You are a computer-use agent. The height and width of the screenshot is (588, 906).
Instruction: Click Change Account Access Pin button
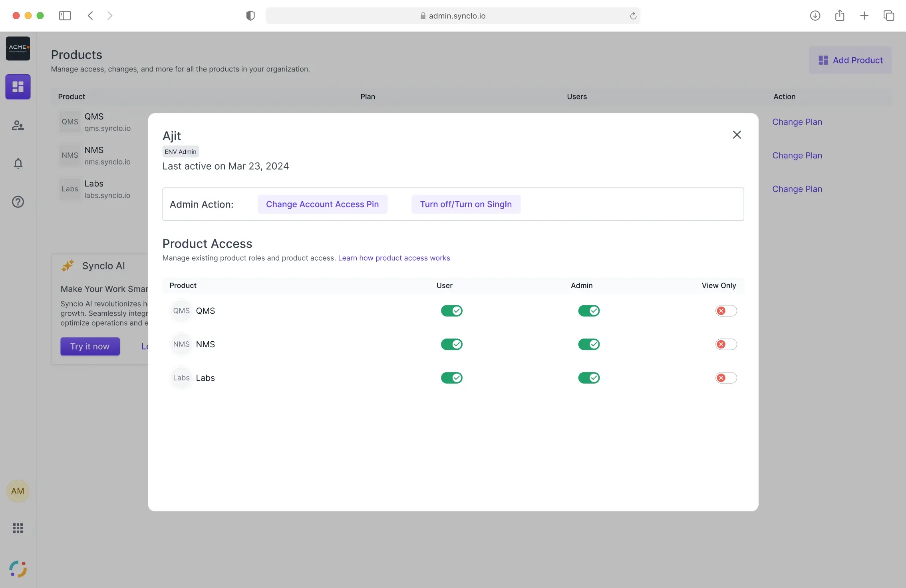(x=322, y=204)
